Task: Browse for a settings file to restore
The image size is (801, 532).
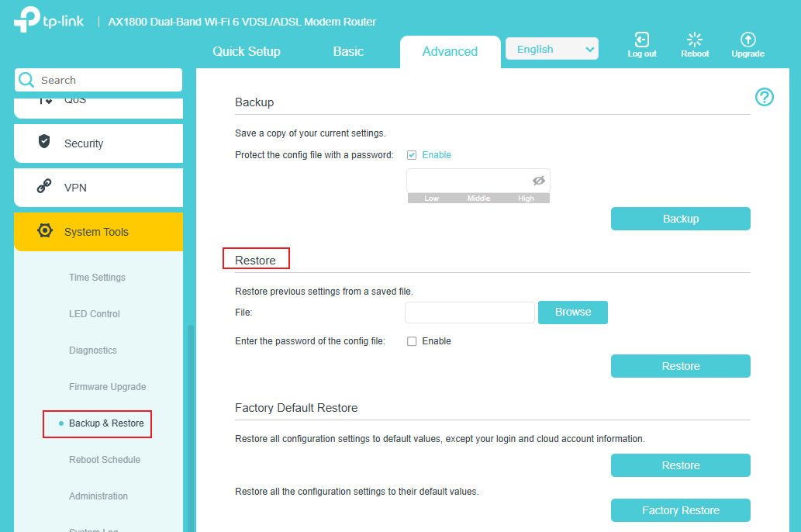Action: 572,312
